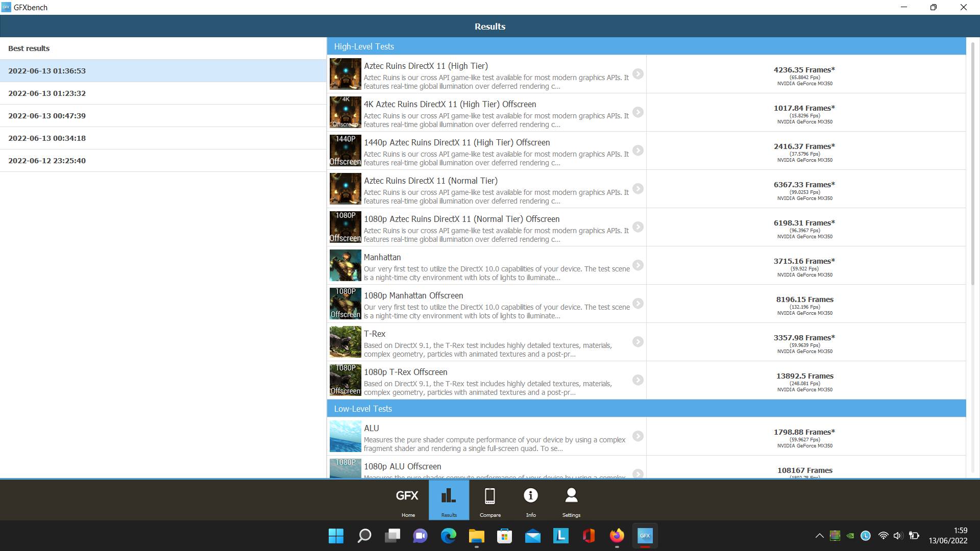980x551 pixels.
Task: Open the Windows Start menu
Action: pyautogui.click(x=336, y=536)
